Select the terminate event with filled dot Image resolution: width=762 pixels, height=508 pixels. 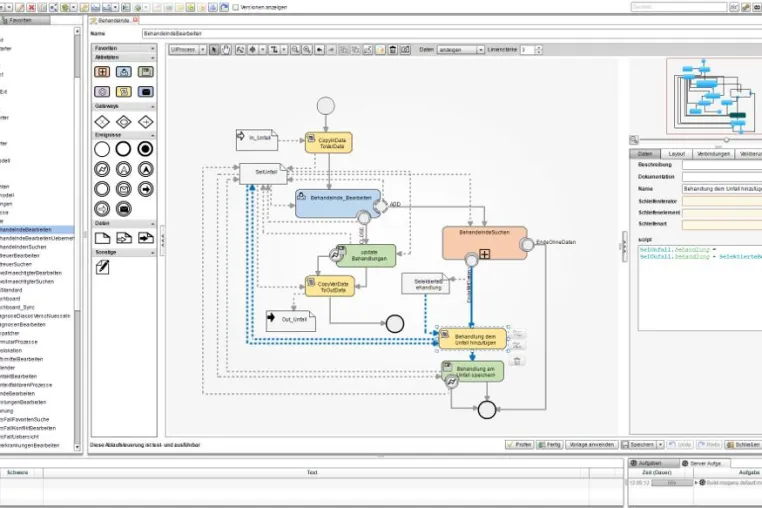pyautogui.click(x=145, y=149)
